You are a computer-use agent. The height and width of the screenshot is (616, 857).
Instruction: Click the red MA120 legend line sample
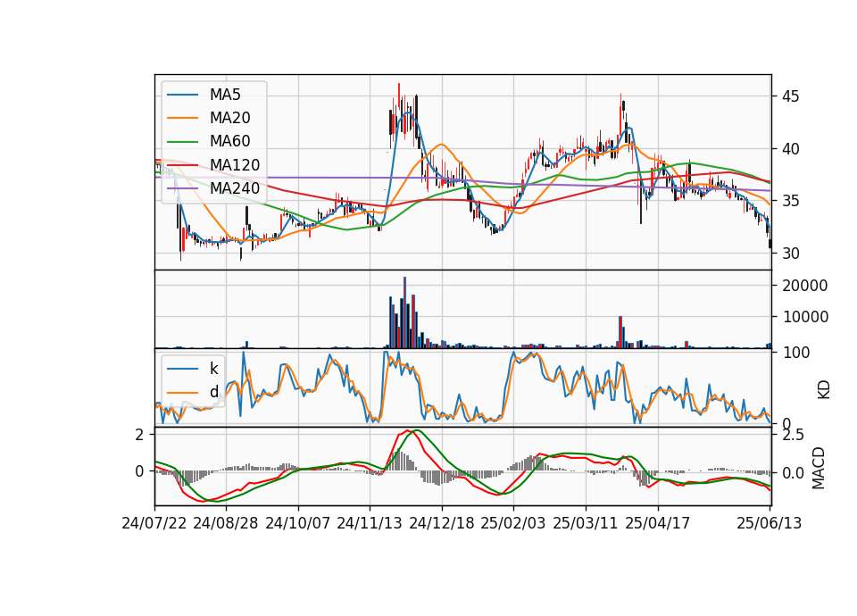pos(182,165)
